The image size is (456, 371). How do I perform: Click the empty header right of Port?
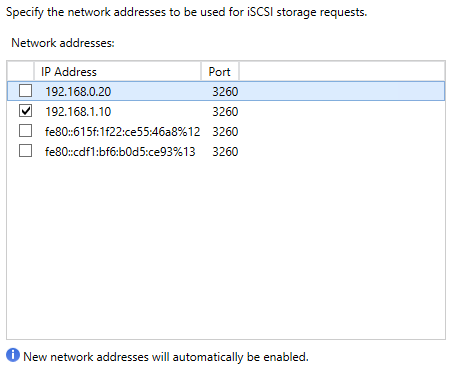click(342, 71)
